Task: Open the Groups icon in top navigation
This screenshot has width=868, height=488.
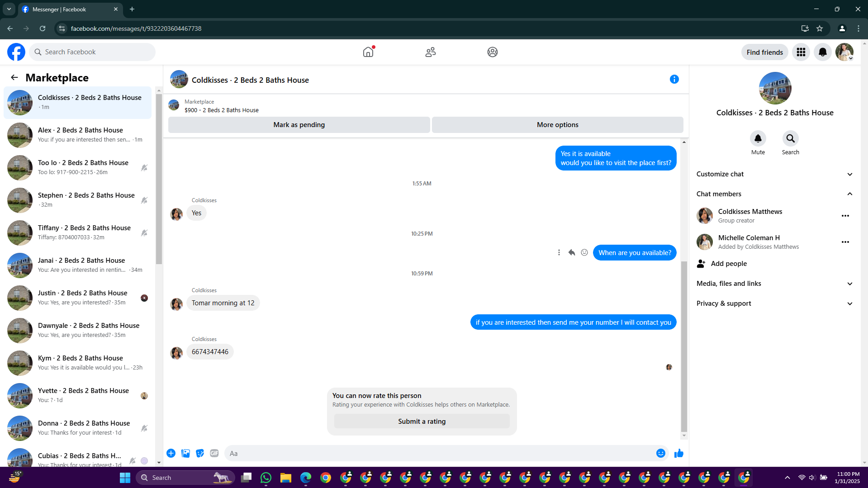Action: [493, 52]
